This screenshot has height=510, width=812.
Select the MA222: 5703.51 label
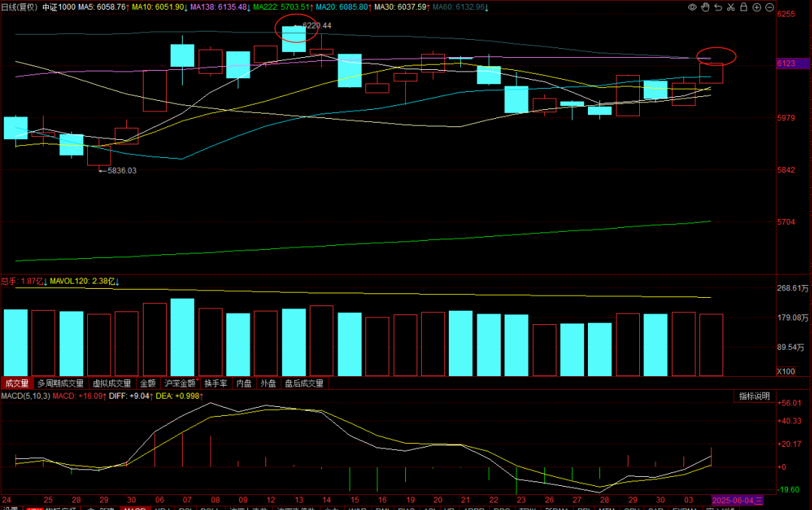click(x=283, y=8)
